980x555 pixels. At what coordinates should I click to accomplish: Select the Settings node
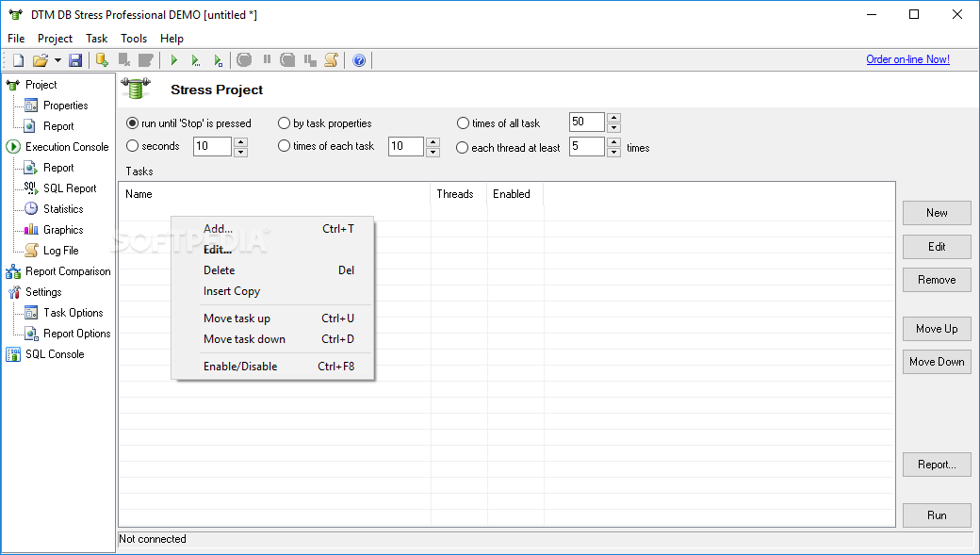click(43, 292)
